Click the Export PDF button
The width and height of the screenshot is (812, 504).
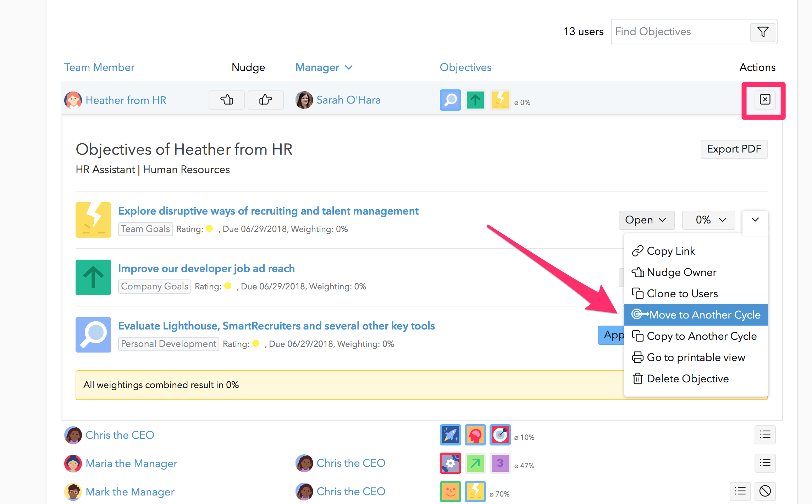tap(734, 149)
